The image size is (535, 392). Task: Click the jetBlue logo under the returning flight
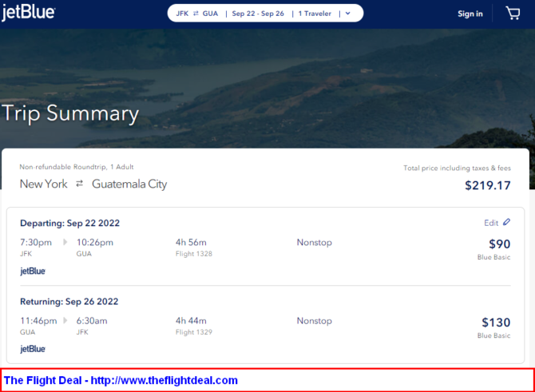click(x=33, y=349)
